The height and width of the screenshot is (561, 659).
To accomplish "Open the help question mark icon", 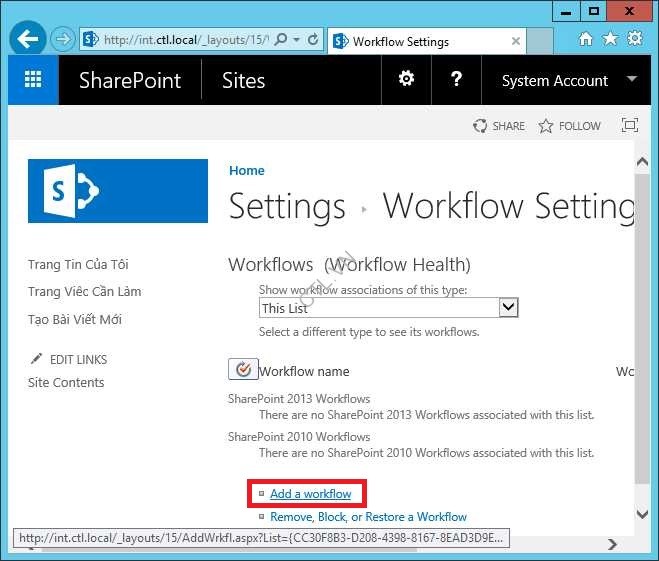I will pos(456,80).
